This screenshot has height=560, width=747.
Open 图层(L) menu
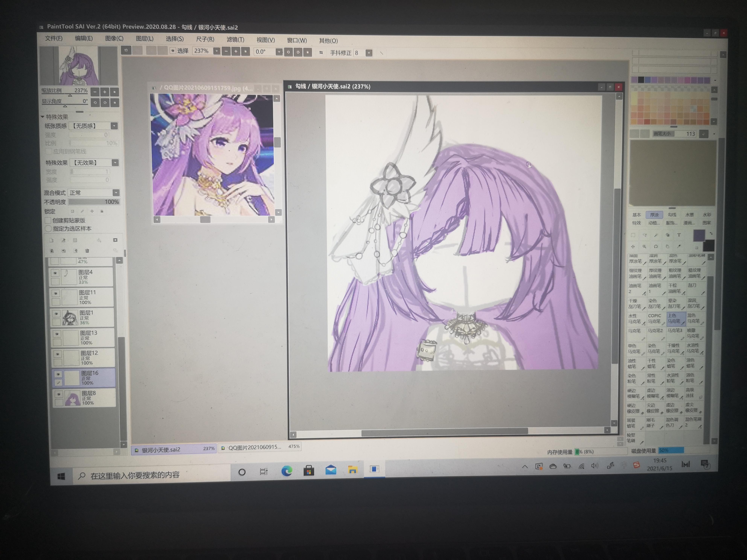(x=145, y=39)
